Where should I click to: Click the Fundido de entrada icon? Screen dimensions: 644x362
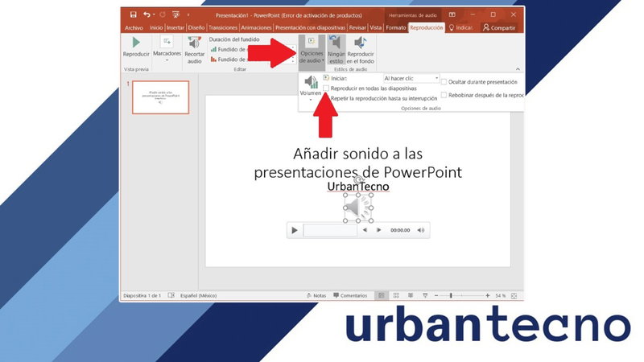pos(213,49)
